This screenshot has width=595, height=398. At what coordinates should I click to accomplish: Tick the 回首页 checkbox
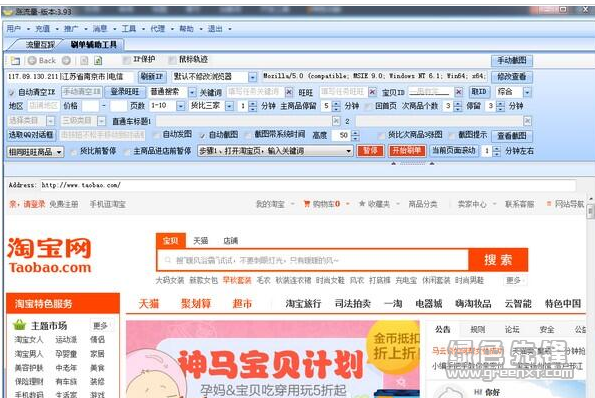(368, 106)
